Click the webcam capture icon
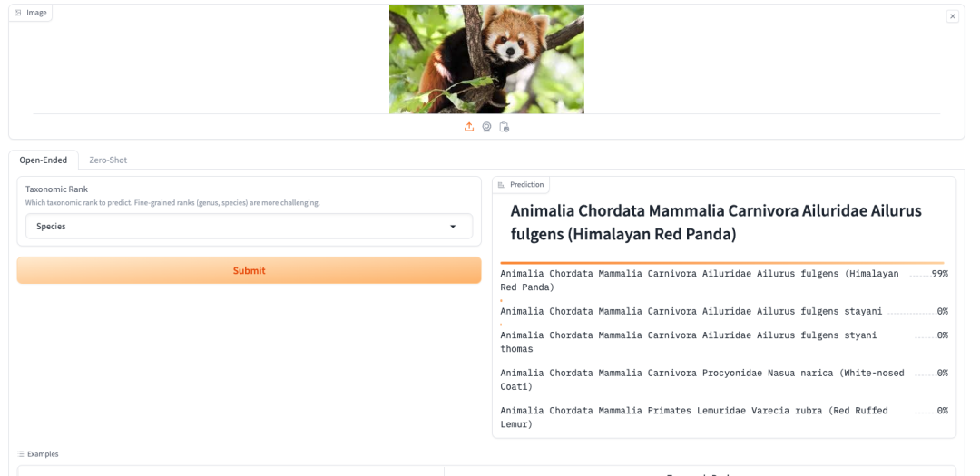The height and width of the screenshot is (476, 980). click(x=486, y=127)
